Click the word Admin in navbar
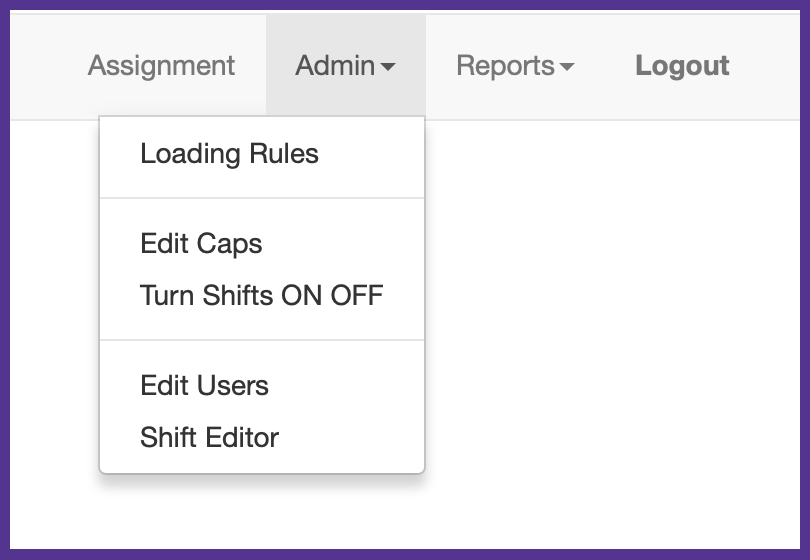The image size is (810, 560). point(334,66)
